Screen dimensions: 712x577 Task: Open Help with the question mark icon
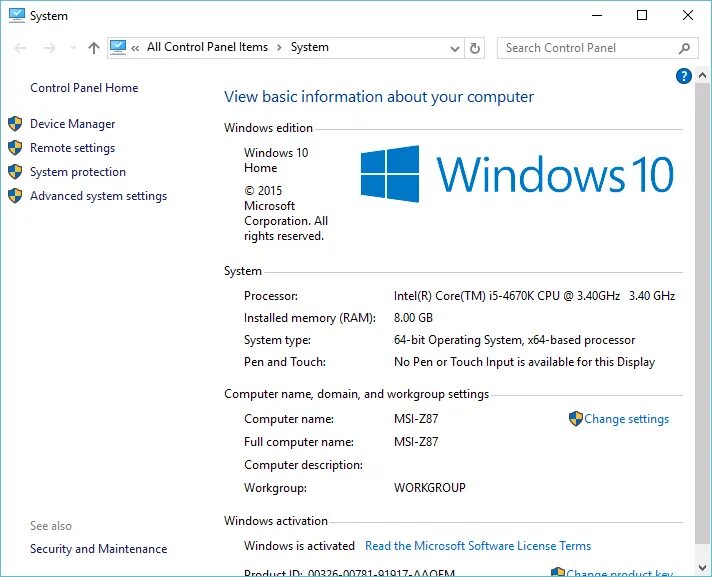pos(683,76)
